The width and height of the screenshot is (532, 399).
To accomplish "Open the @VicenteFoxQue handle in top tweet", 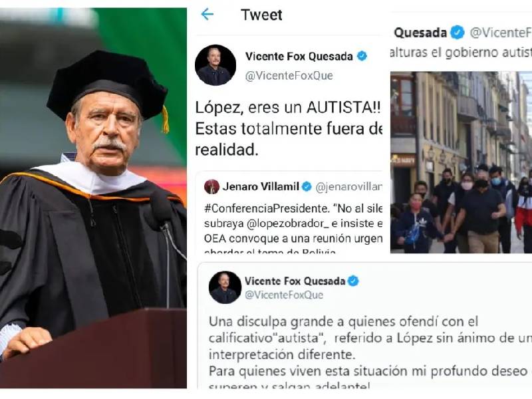I will click(289, 76).
